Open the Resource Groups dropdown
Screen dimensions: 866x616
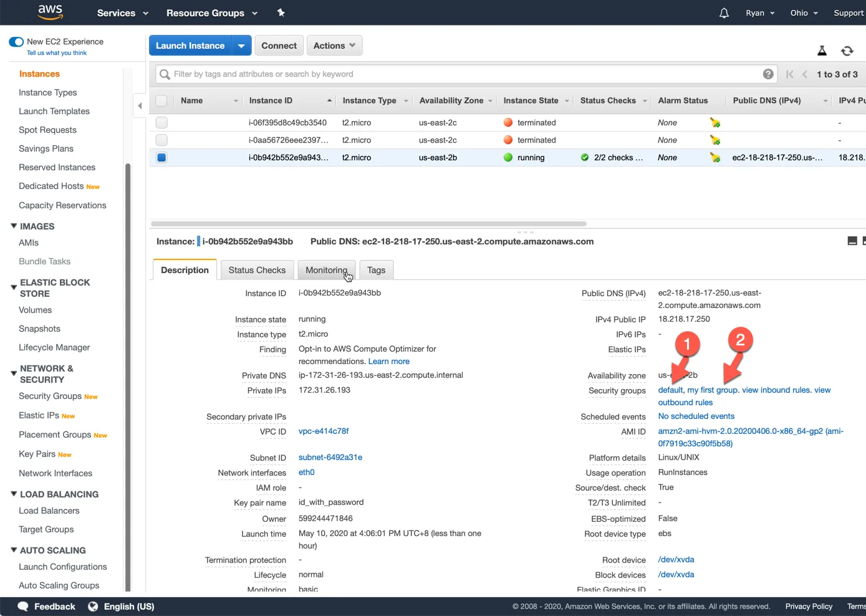(x=212, y=13)
